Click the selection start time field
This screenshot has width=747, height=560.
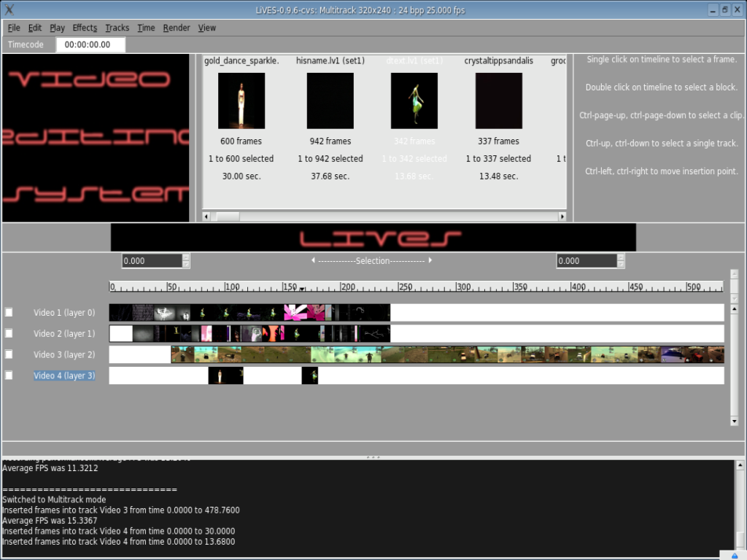tap(152, 261)
